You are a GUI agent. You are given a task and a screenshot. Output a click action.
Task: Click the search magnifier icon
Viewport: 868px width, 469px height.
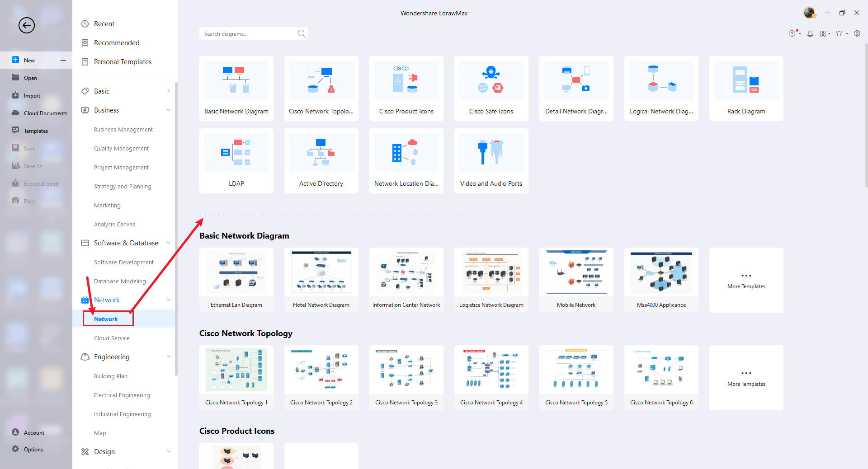coord(302,33)
